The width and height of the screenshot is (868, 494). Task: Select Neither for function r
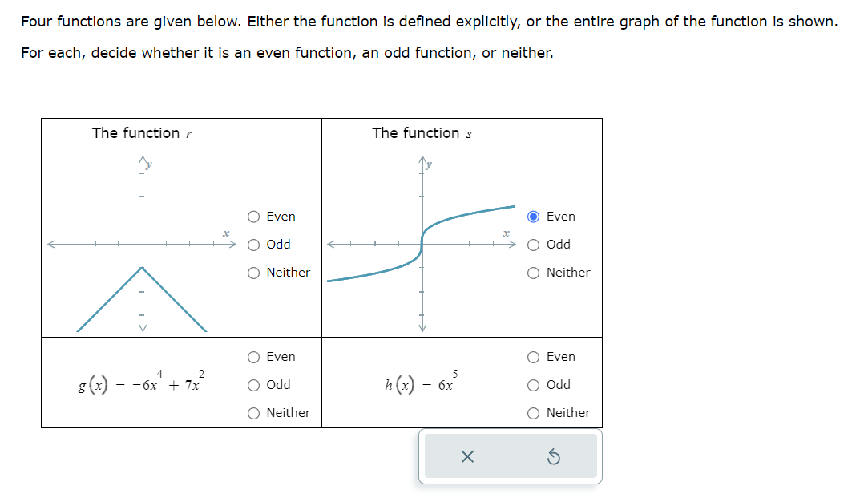(x=253, y=273)
